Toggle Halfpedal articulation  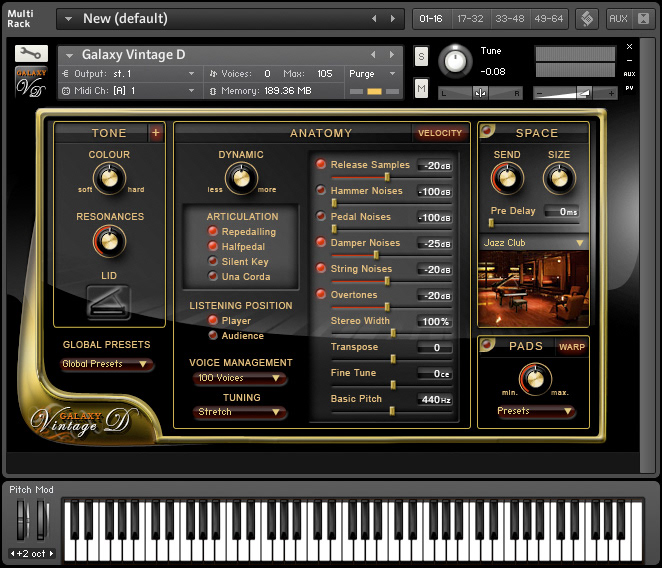[x=213, y=246]
